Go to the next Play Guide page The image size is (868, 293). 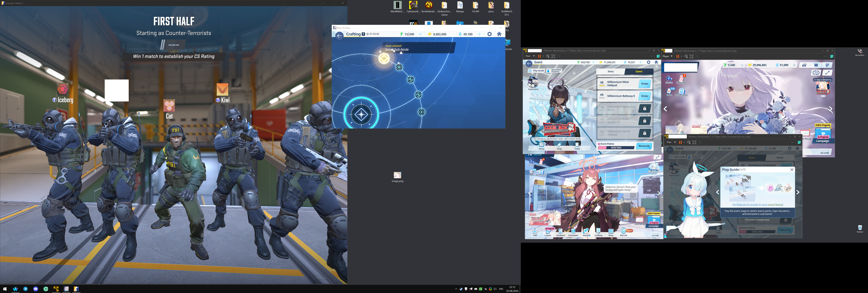coord(798,192)
